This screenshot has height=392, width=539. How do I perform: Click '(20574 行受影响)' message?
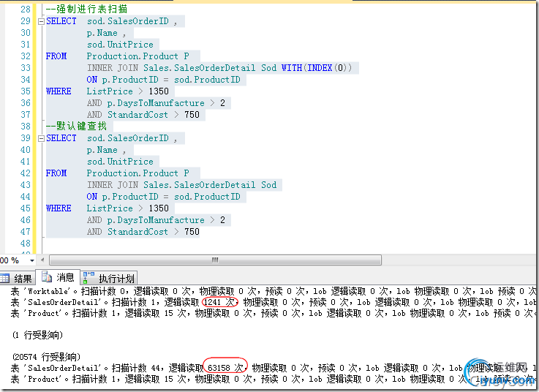46,357
